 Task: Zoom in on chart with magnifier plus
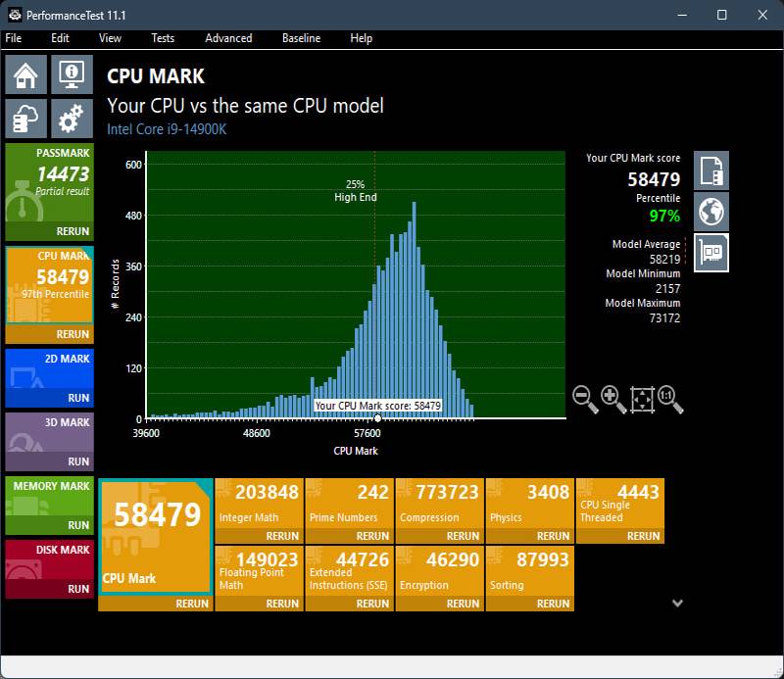(613, 399)
